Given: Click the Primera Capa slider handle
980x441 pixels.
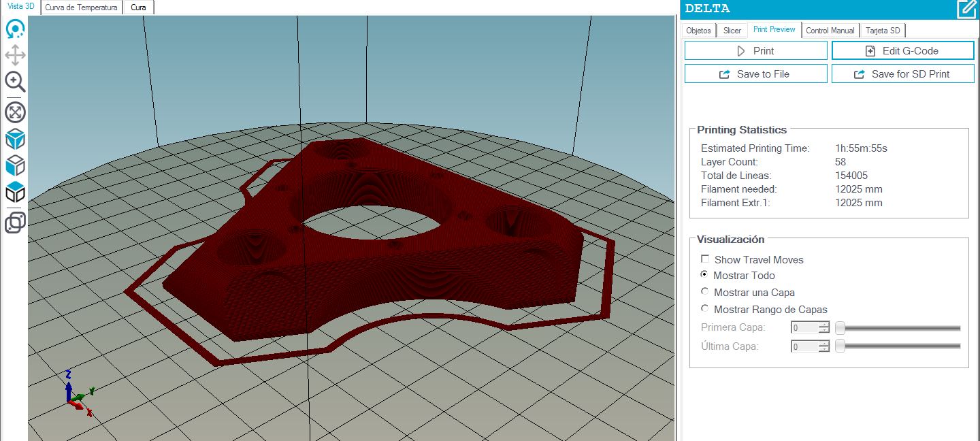Looking at the screenshot, I should 840,328.
